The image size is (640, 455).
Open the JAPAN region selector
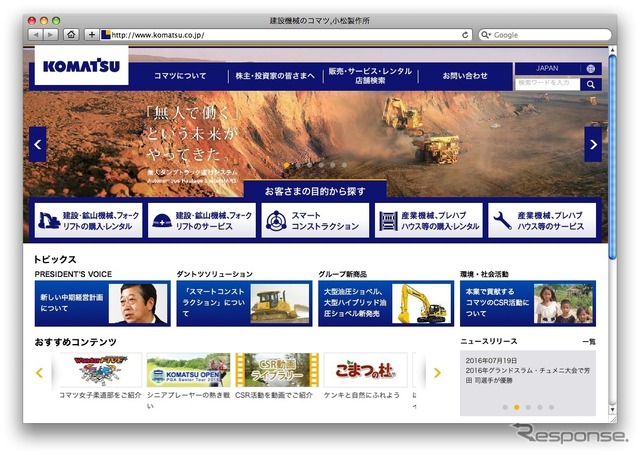coord(547,69)
